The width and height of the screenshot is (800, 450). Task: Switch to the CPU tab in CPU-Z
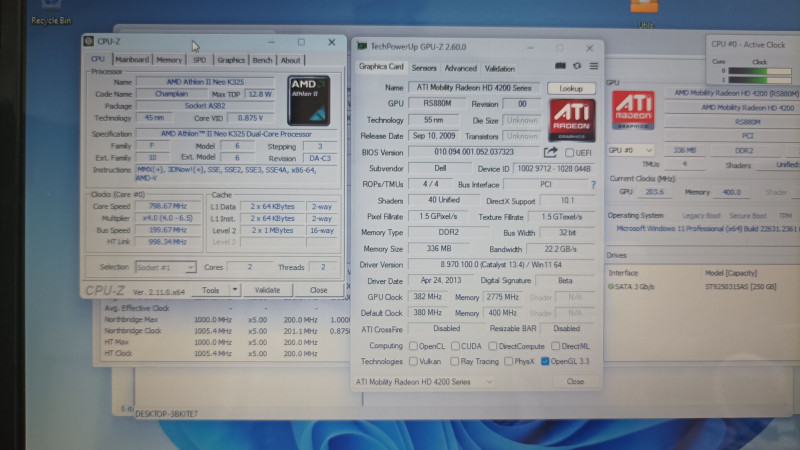click(x=97, y=59)
